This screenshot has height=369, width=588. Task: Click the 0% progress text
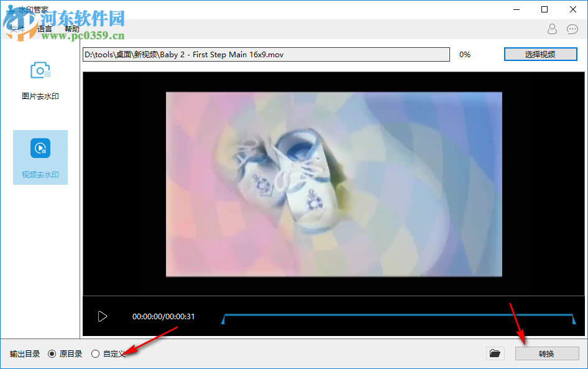click(x=465, y=54)
